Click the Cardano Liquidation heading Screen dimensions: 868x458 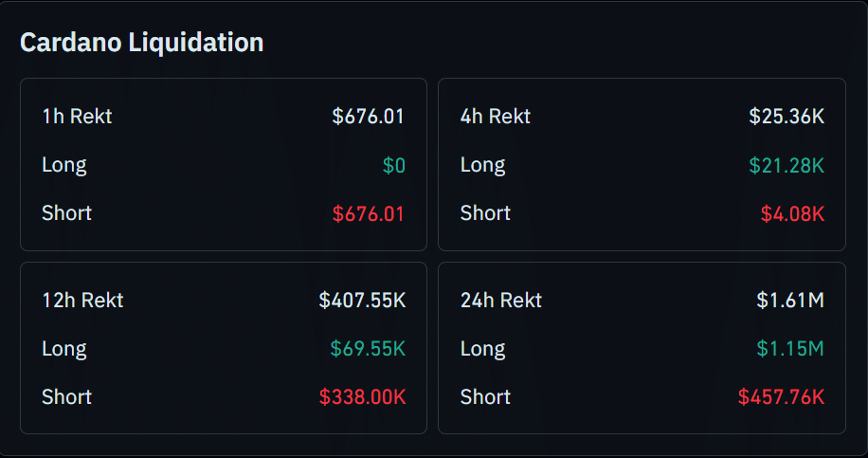pyautogui.click(x=141, y=43)
